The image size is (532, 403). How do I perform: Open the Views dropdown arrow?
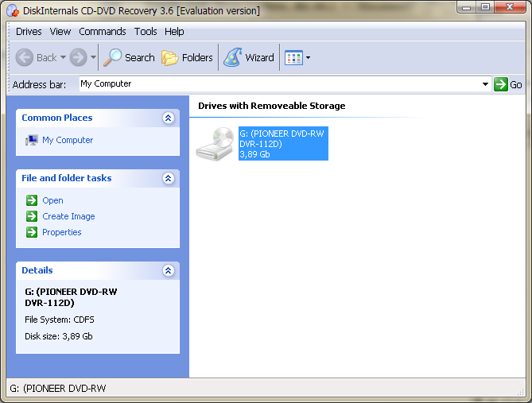coord(308,58)
